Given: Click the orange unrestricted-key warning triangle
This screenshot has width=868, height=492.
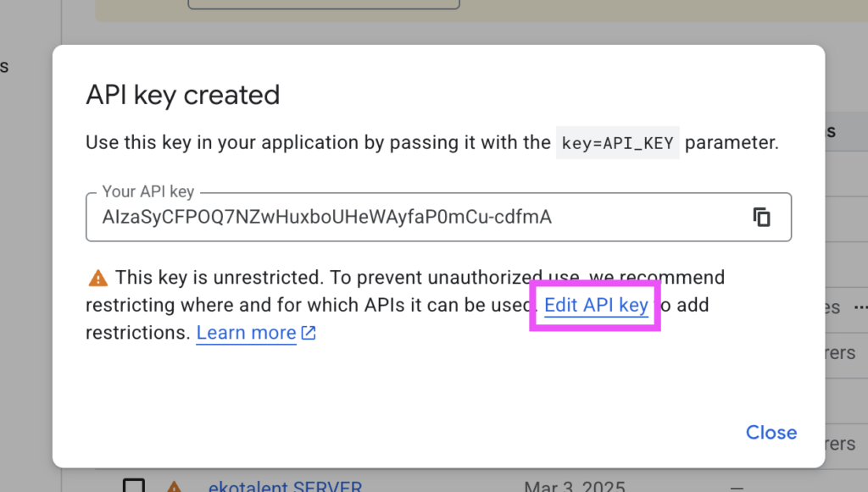Looking at the screenshot, I should click(x=98, y=278).
